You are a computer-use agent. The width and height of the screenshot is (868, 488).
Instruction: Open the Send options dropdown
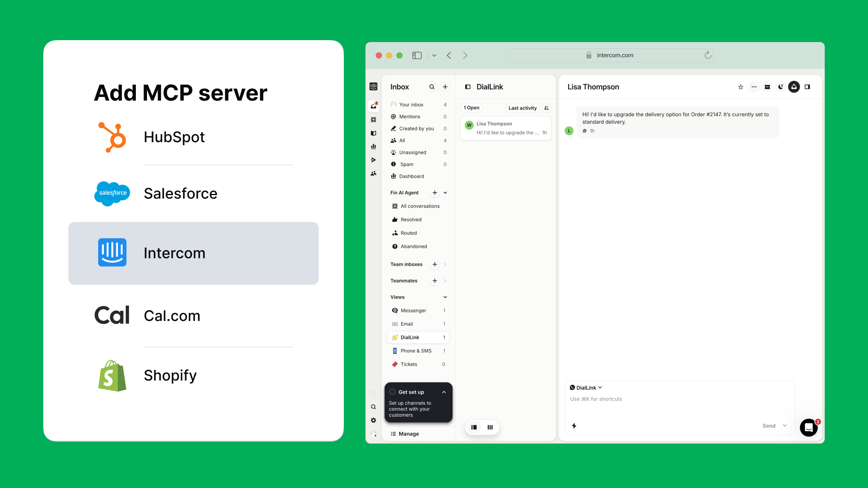(x=784, y=426)
